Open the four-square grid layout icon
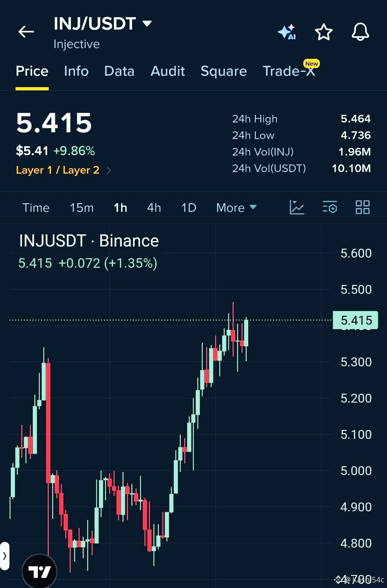Image resolution: width=387 pixels, height=588 pixels. pyautogui.click(x=362, y=207)
